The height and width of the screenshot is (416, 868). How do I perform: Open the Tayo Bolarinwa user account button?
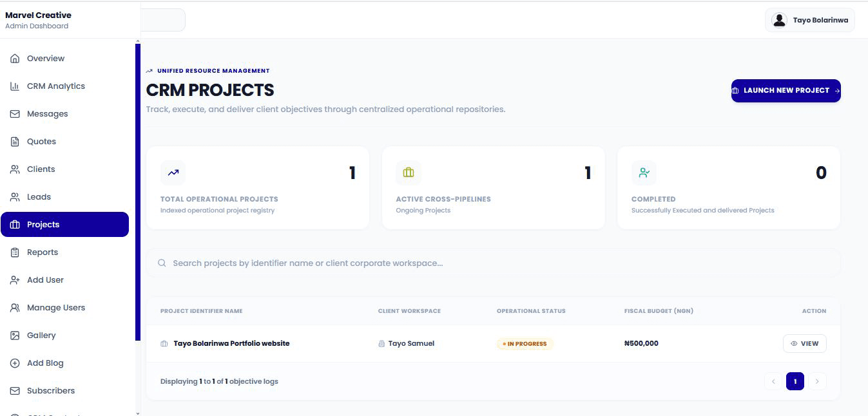[x=810, y=20]
